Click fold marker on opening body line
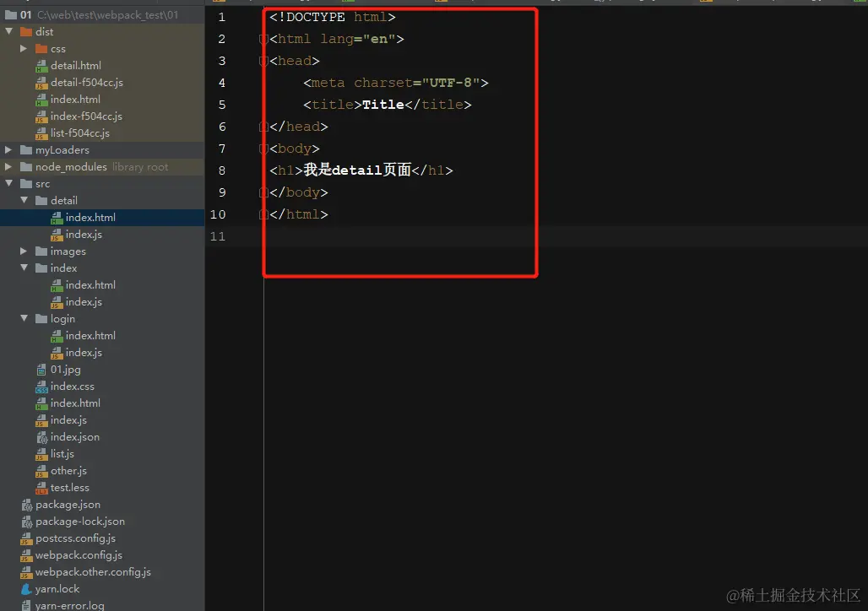The height and width of the screenshot is (611, 868). 263,149
